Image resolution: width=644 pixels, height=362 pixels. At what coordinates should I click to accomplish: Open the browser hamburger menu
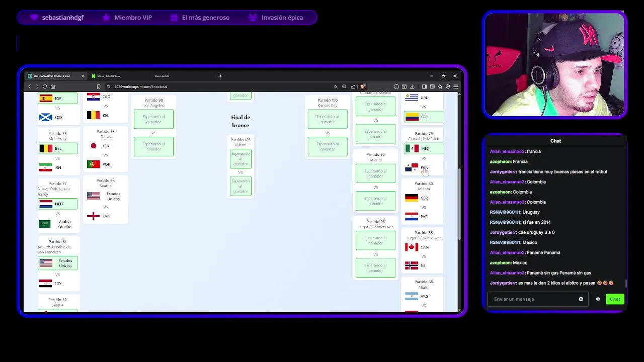click(x=455, y=86)
